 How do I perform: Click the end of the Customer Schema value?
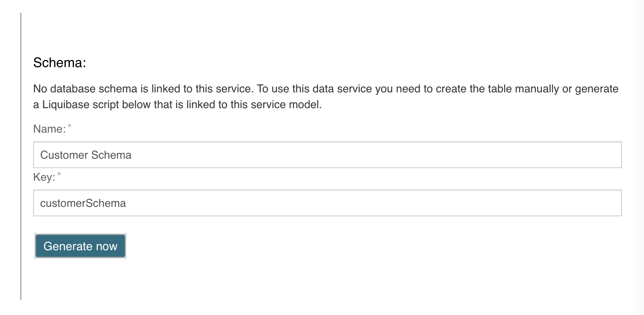point(134,155)
